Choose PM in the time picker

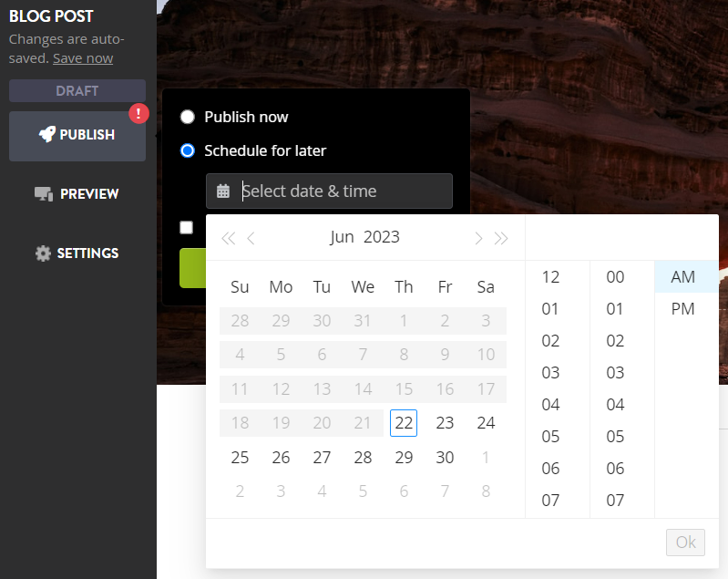pos(682,309)
